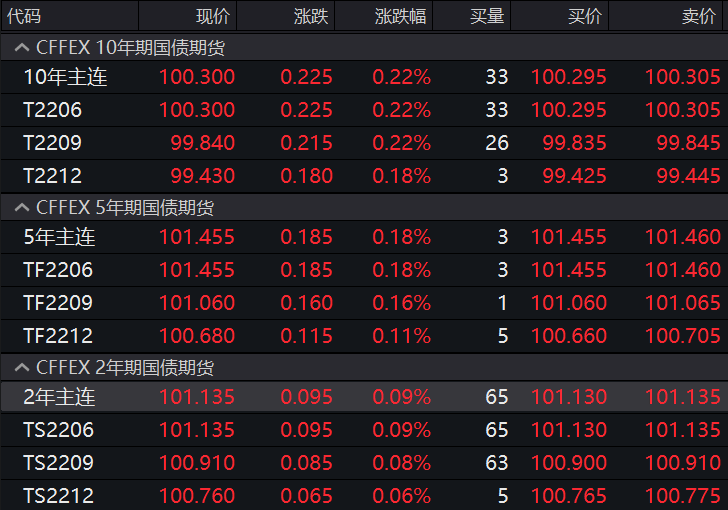Image resolution: width=728 pixels, height=510 pixels.
Task: Click TS2212 current price 100.760
Action: (197, 496)
